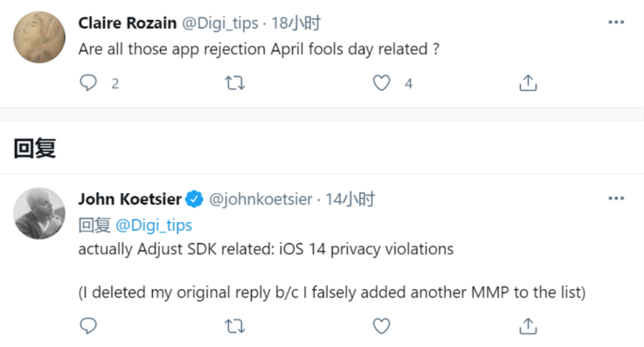Share John Koetsier's reply
Viewport: 644px width, 347px height.
point(528,326)
